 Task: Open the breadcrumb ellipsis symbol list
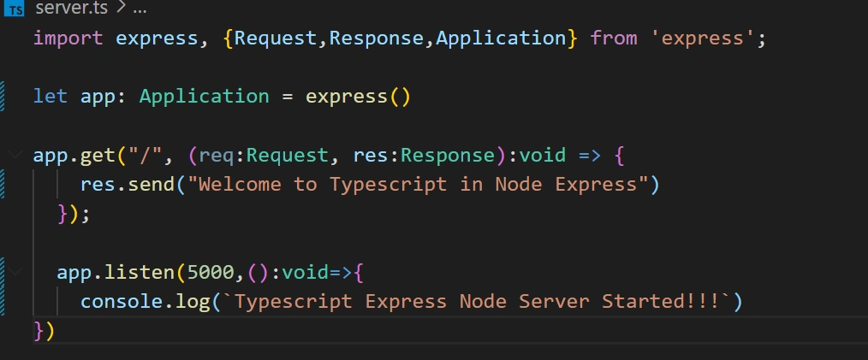(140, 9)
